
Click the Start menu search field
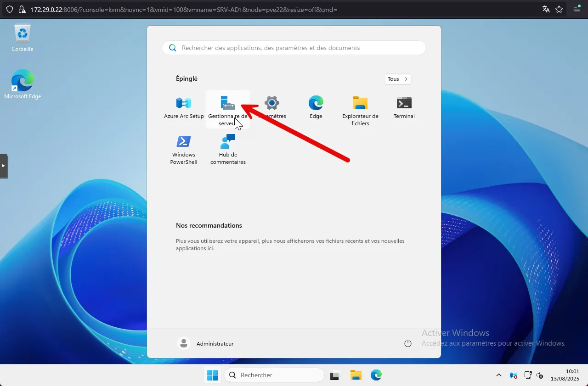point(294,48)
